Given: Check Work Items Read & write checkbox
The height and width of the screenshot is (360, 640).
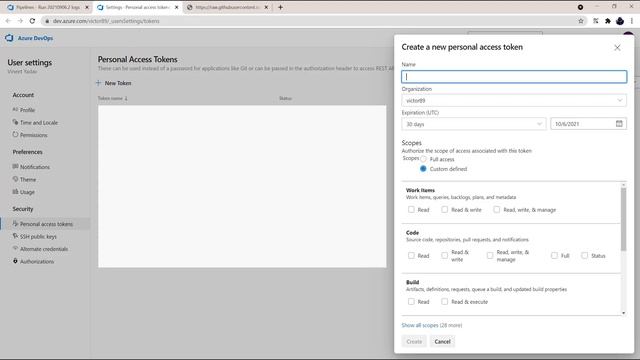Looking at the screenshot, I should tap(444, 209).
